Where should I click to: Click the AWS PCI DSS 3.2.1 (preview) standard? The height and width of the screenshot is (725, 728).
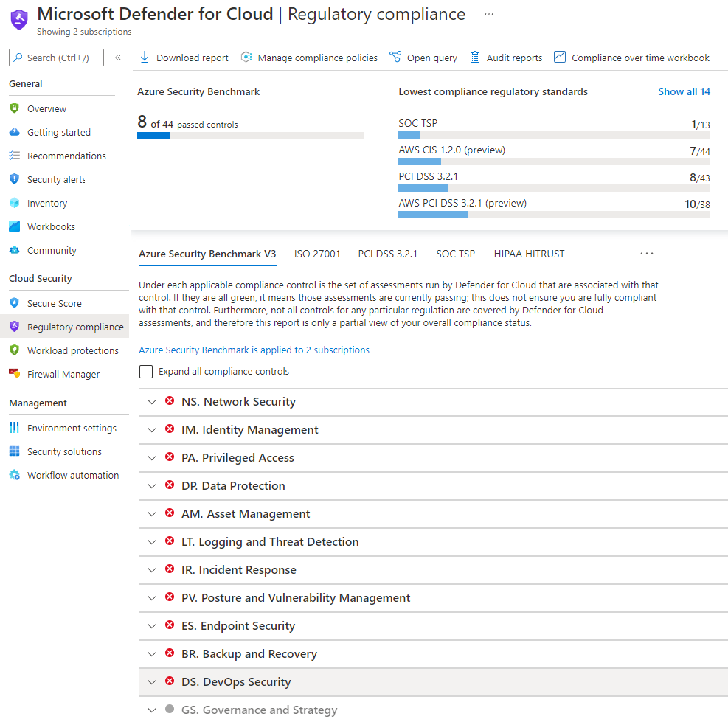462,203
